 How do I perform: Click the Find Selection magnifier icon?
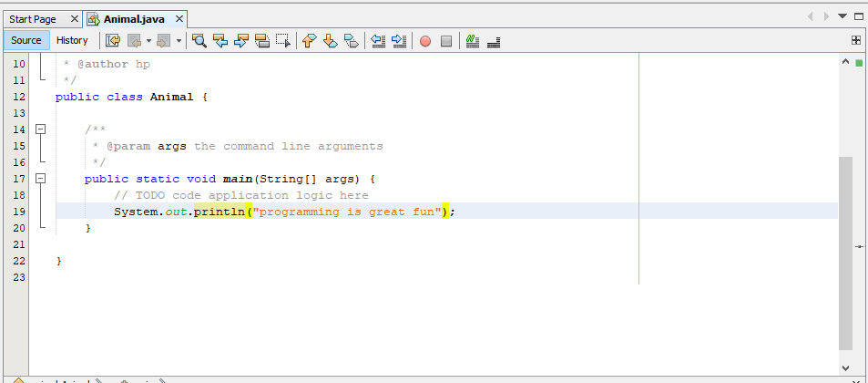(199, 40)
